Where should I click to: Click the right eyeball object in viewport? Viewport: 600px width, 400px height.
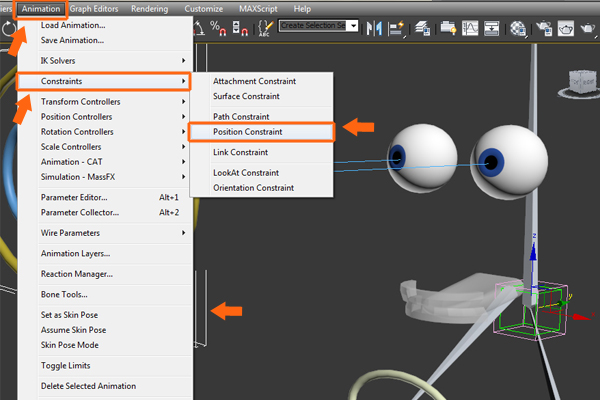[510, 163]
